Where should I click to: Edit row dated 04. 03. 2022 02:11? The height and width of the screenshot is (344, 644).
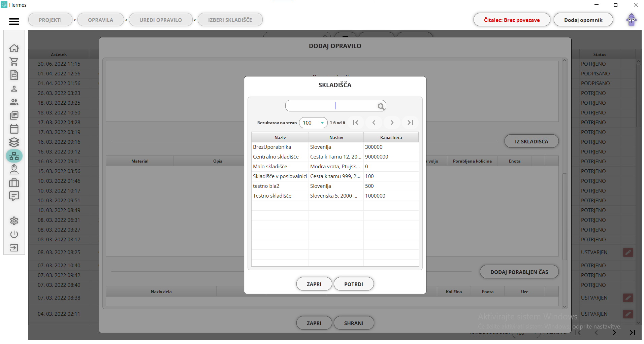628,314
